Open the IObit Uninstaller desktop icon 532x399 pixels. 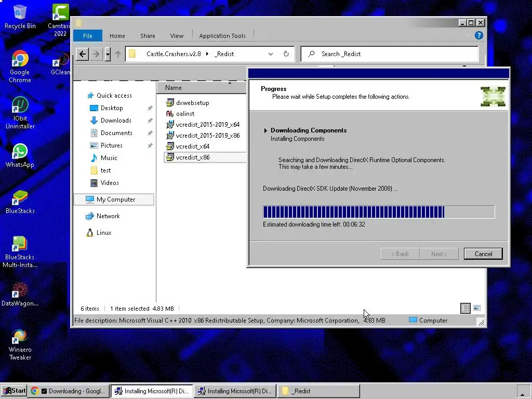click(x=20, y=113)
